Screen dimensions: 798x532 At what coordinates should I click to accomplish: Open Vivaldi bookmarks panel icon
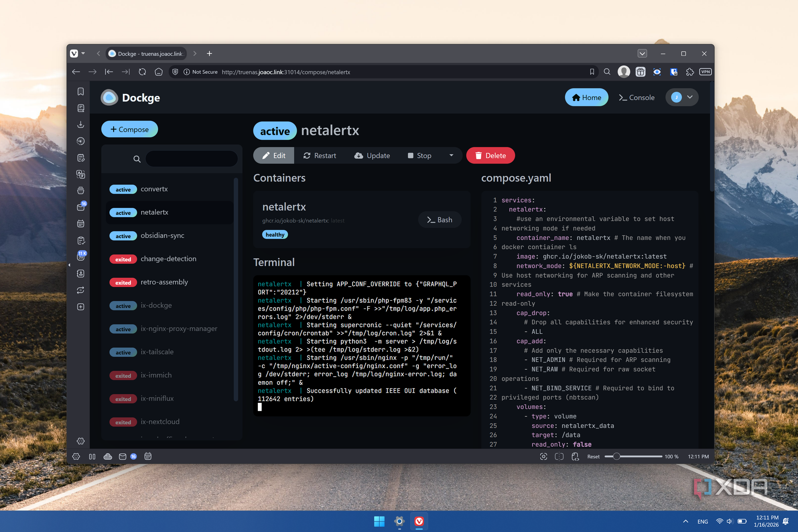tap(81, 91)
